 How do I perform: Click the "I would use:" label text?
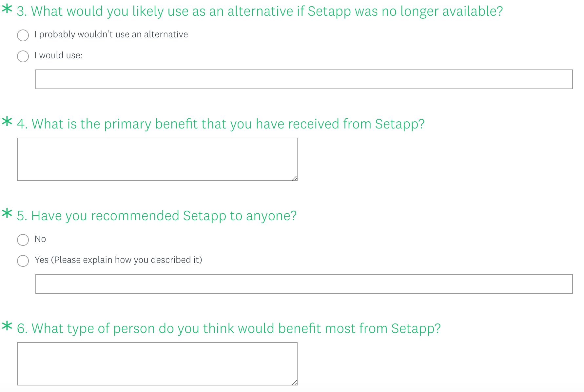[58, 56]
